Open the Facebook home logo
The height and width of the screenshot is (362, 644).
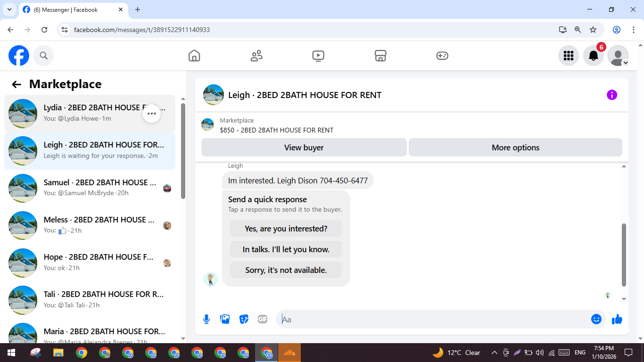coord(19,56)
